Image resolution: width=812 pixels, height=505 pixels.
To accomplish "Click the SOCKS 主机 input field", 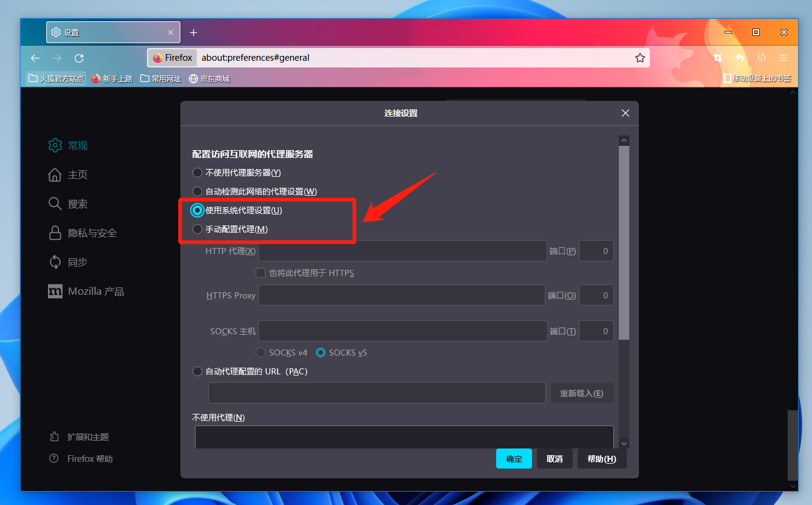I will point(403,331).
